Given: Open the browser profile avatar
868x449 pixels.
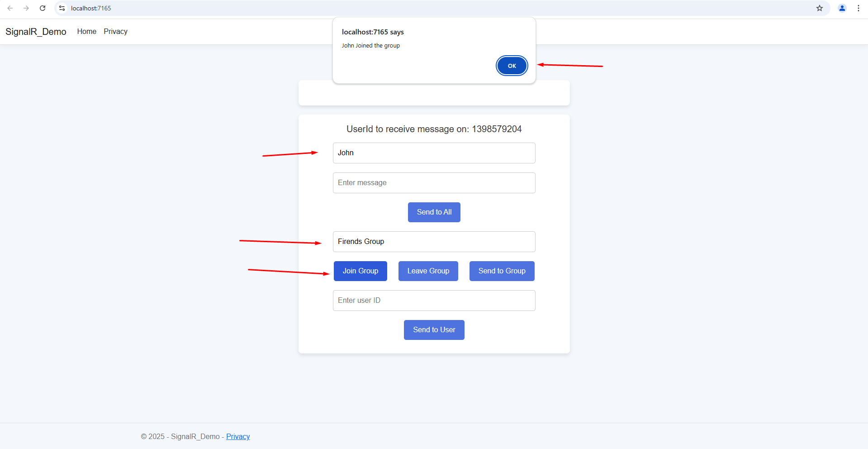Looking at the screenshot, I should [842, 8].
